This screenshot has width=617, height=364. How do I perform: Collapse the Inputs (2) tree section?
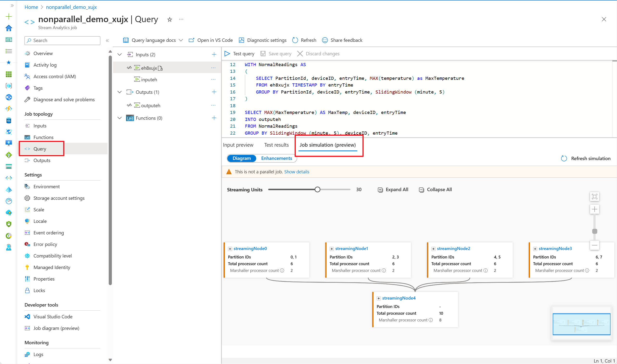[x=120, y=54]
